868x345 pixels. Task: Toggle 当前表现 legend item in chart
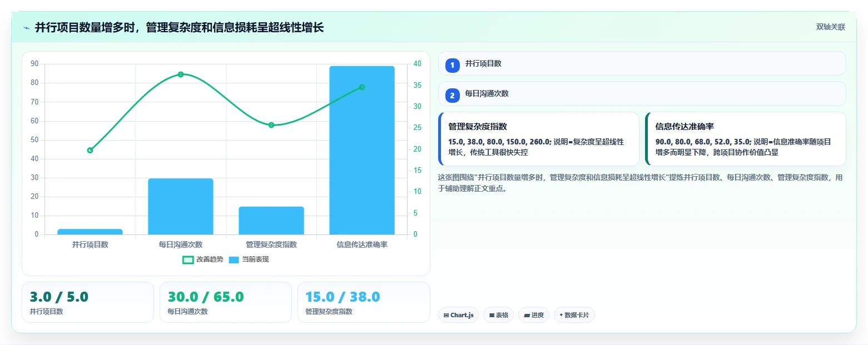point(249,259)
